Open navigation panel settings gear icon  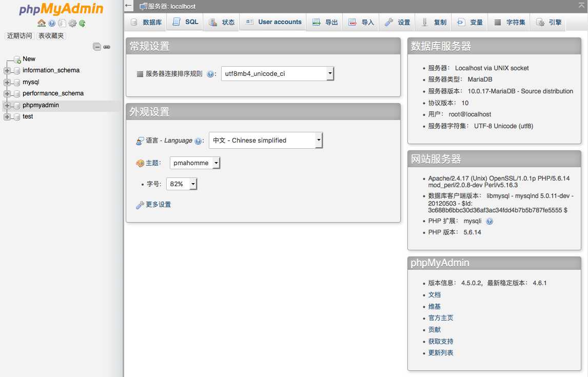pyautogui.click(x=72, y=23)
